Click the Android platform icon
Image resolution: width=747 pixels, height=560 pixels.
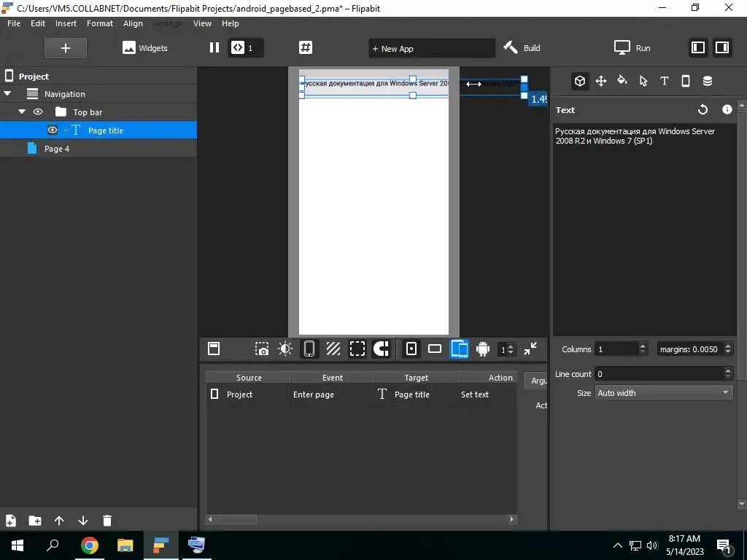(483, 349)
